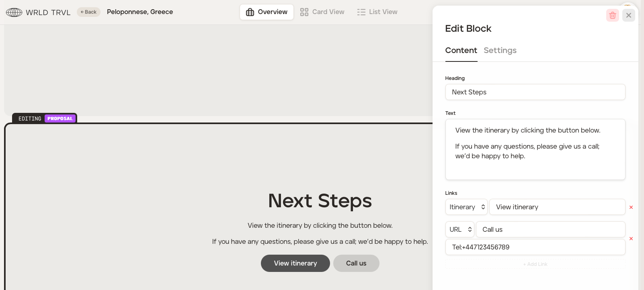
Task: Go back using the Back button
Action: (x=88, y=12)
